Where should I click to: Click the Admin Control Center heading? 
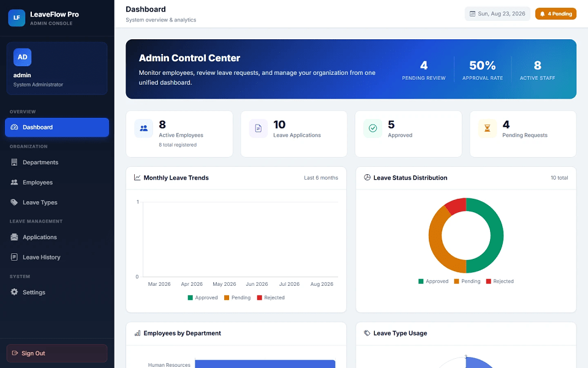189,58
